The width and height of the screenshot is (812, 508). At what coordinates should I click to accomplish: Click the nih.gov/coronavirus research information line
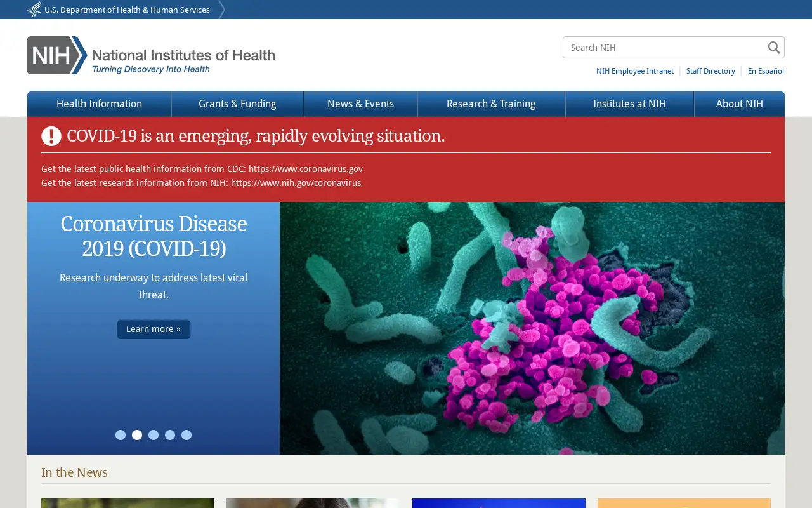pos(201,183)
